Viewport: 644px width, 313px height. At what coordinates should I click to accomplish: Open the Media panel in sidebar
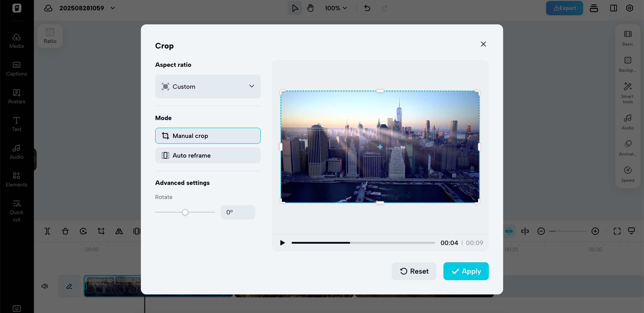(17, 41)
